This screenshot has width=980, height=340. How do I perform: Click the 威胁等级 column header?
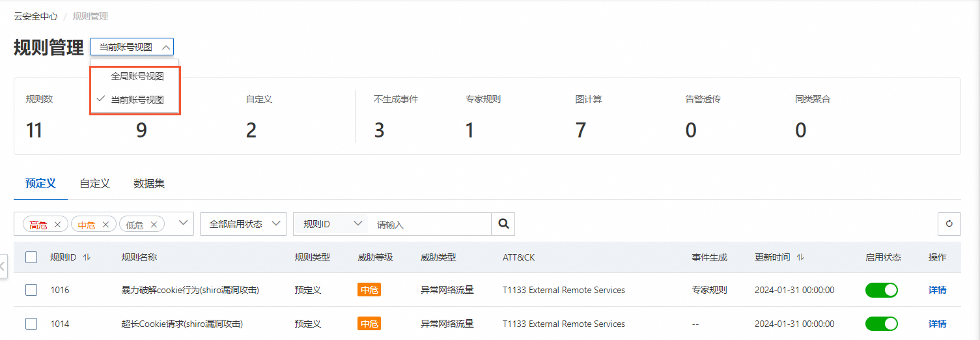375,257
